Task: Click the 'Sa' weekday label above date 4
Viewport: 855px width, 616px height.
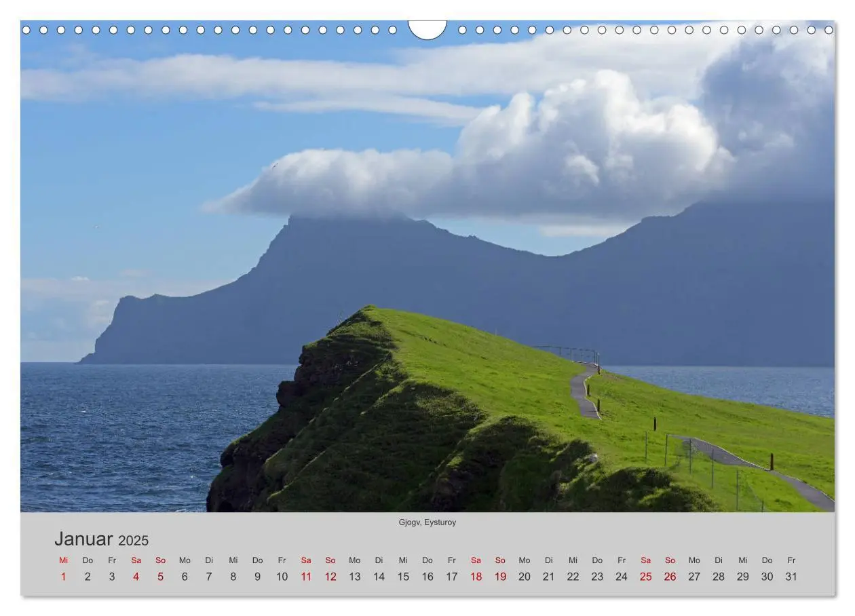Action: click(136, 560)
